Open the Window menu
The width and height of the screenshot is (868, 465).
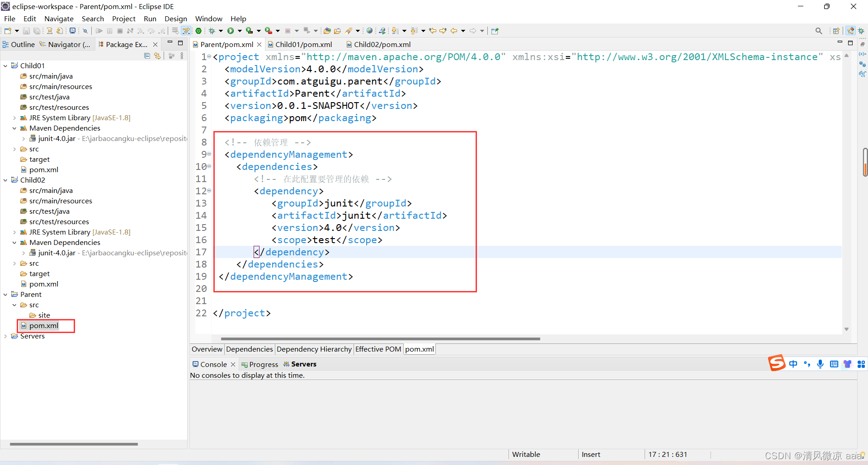208,19
